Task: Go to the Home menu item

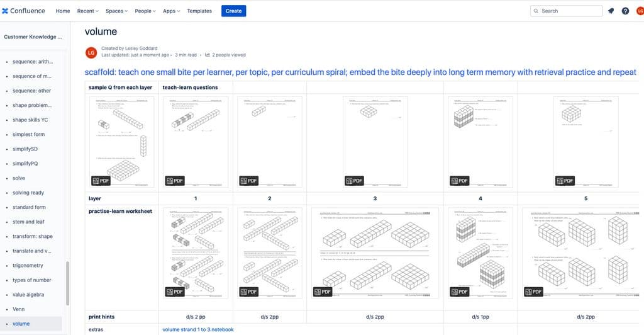Action: [63, 11]
